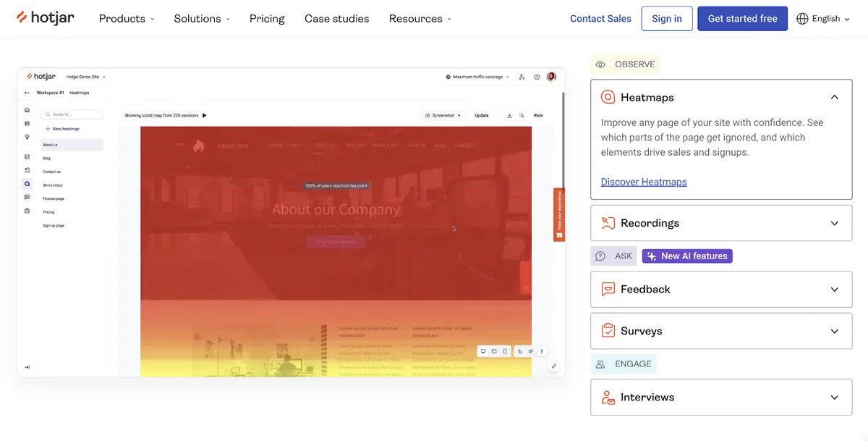Open the Maximum traffic coverage dropdown

(477, 77)
